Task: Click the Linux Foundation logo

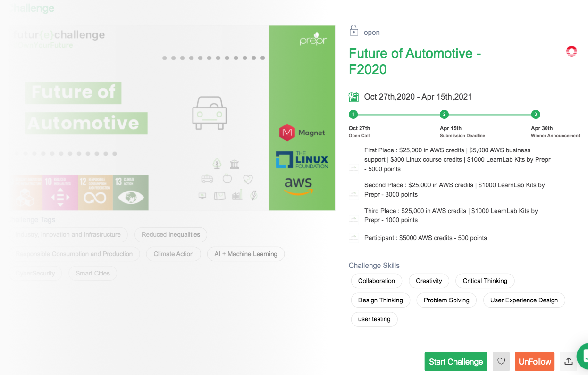Action: click(x=302, y=160)
